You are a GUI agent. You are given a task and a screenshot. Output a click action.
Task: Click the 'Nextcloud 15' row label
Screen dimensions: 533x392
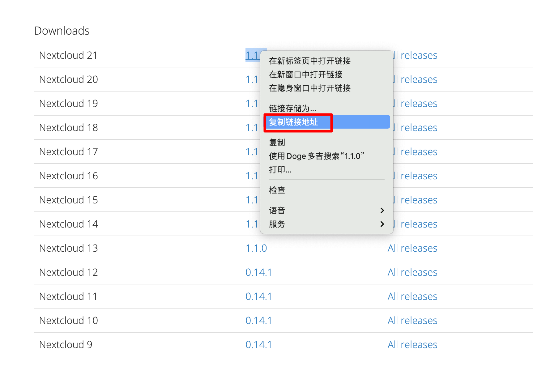coord(69,200)
